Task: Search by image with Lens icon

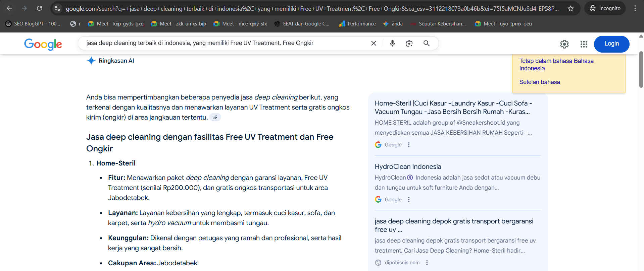Action: point(409,43)
